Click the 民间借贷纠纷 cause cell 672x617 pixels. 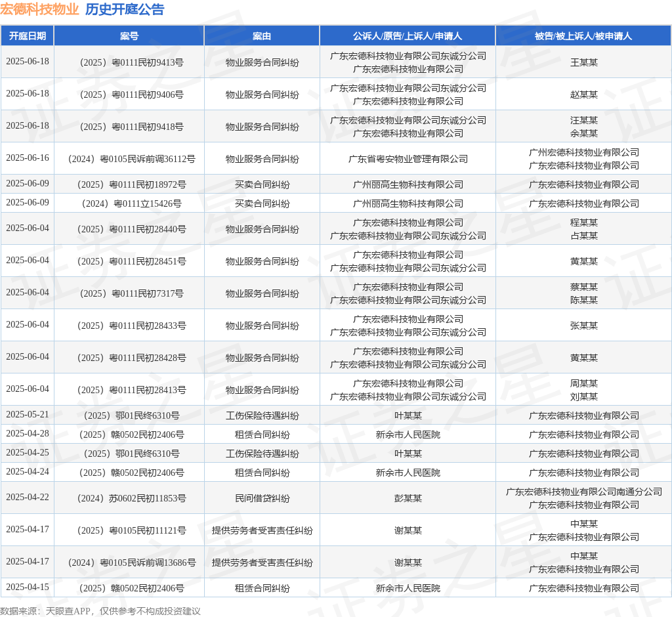coord(262,498)
